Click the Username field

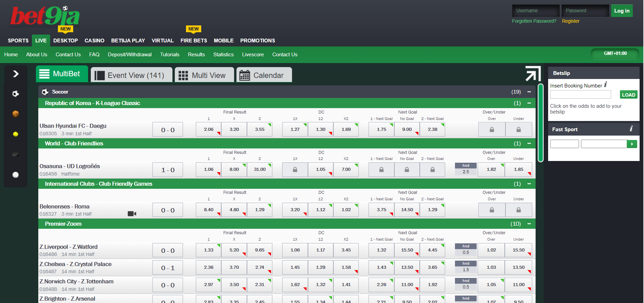click(x=536, y=11)
